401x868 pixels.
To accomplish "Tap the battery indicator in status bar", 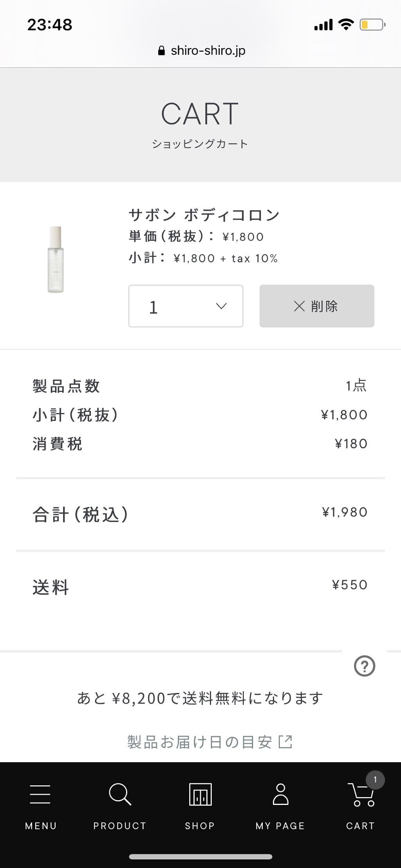I will click(372, 25).
